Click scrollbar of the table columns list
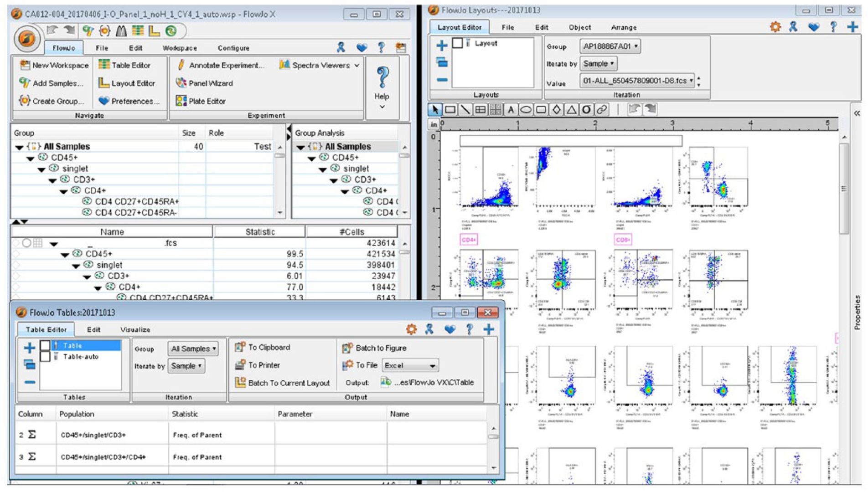Viewport: 868px width, 492px height. [493, 436]
